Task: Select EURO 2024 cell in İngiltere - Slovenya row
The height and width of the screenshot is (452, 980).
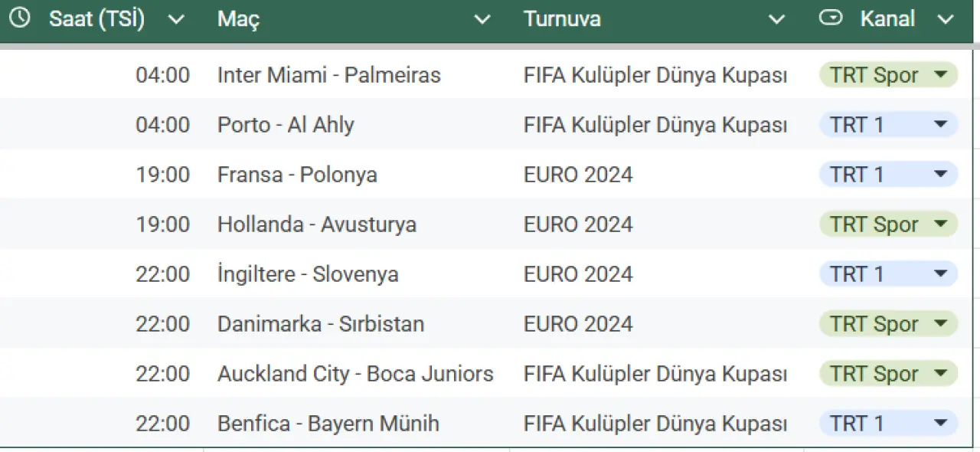Action: (x=578, y=274)
